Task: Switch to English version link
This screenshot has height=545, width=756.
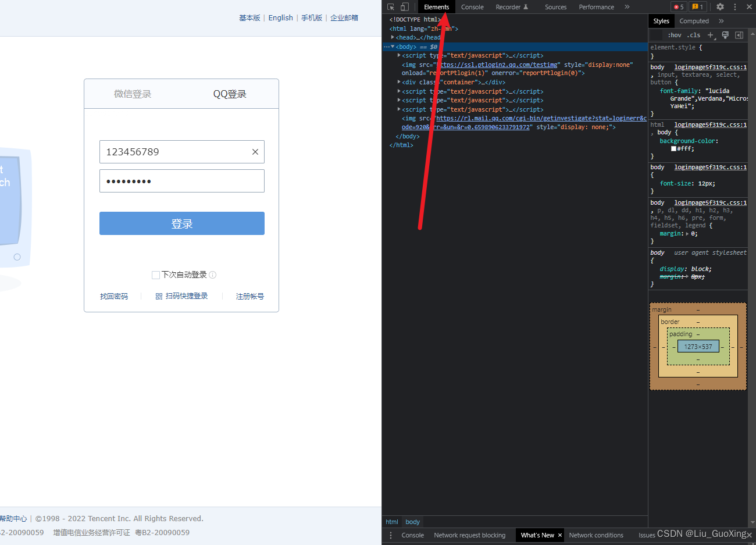Action: [x=281, y=17]
